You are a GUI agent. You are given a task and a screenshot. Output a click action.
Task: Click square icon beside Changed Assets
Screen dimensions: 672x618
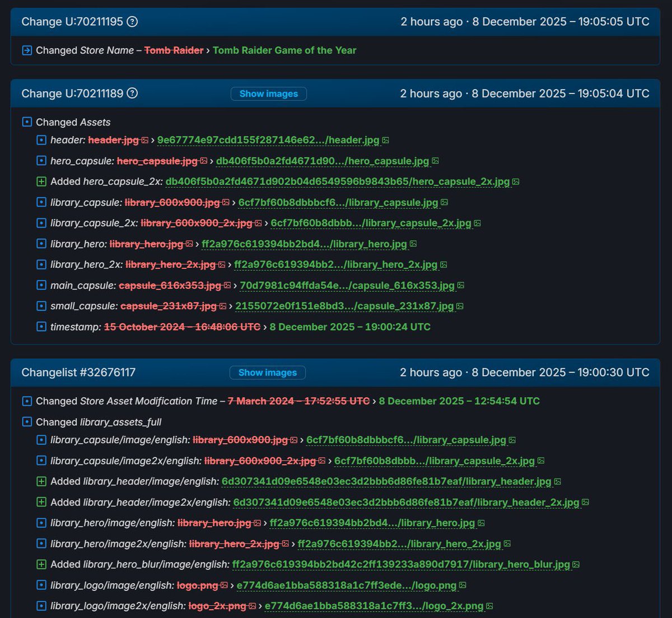pos(27,122)
